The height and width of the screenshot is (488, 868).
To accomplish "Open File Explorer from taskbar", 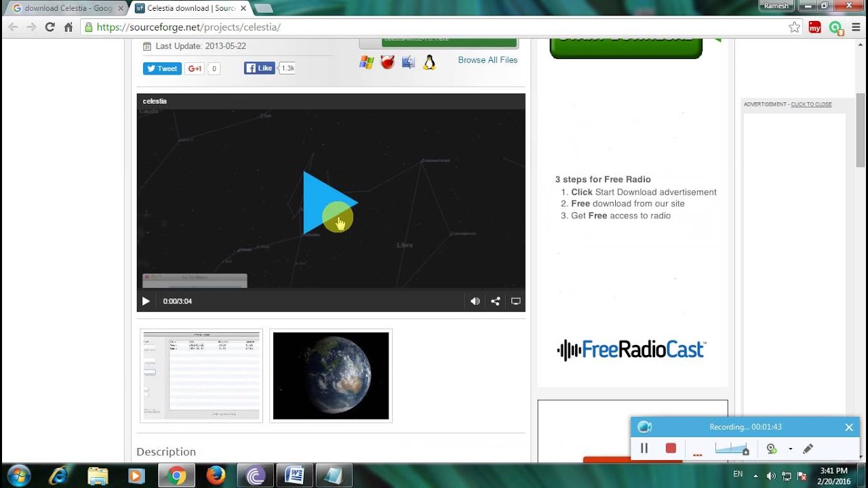I will click(98, 476).
